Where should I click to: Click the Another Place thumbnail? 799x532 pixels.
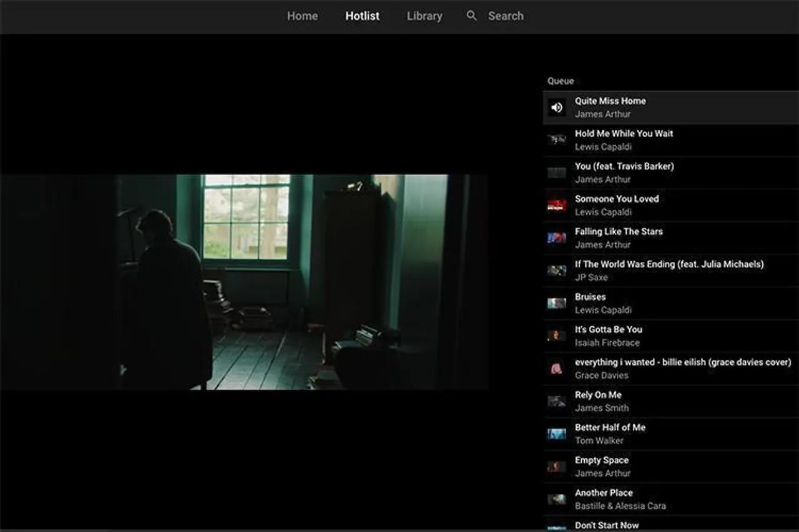[x=557, y=499]
